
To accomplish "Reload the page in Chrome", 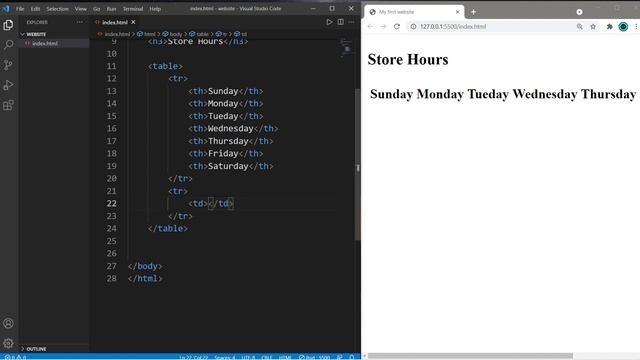I will [x=397, y=27].
